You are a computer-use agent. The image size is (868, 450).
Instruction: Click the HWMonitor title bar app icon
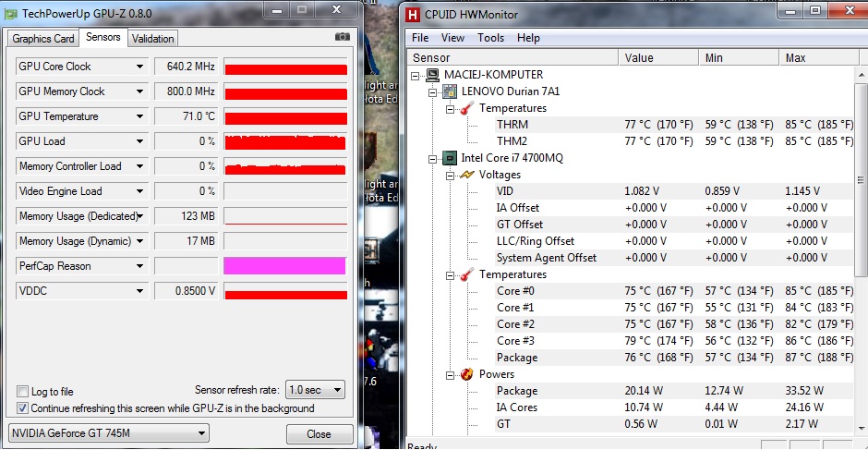click(412, 15)
